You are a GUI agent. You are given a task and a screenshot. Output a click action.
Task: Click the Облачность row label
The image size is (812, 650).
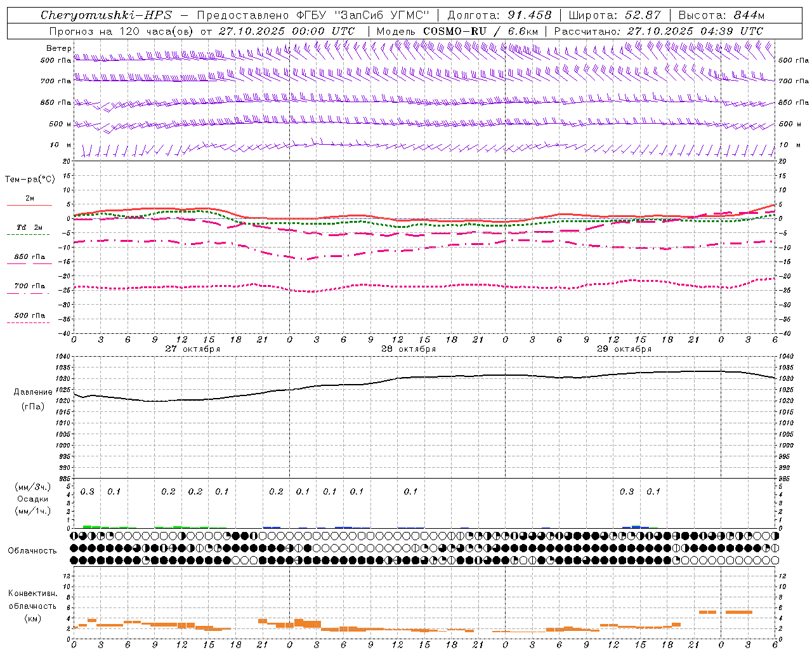coord(32,551)
